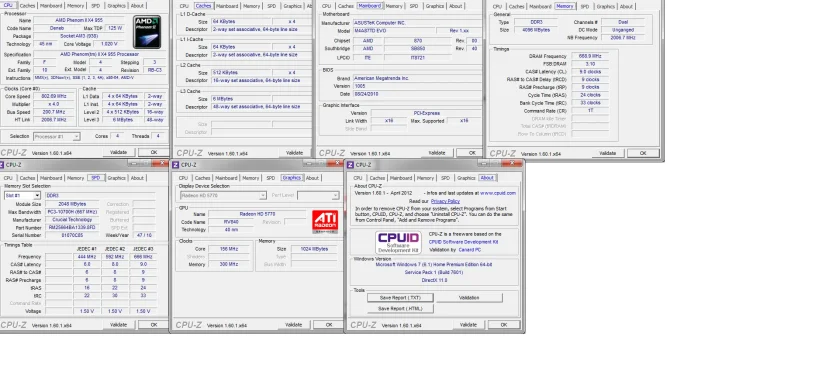Image resolution: width=836 pixels, height=384 pixels.
Task: Click Validate in the About CPU-Z window
Action: (x=468, y=325)
